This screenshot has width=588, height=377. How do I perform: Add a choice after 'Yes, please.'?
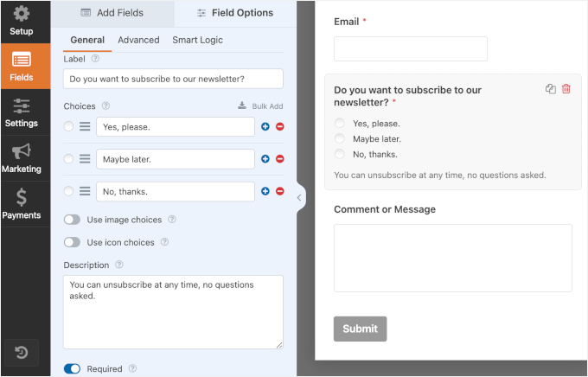click(265, 127)
